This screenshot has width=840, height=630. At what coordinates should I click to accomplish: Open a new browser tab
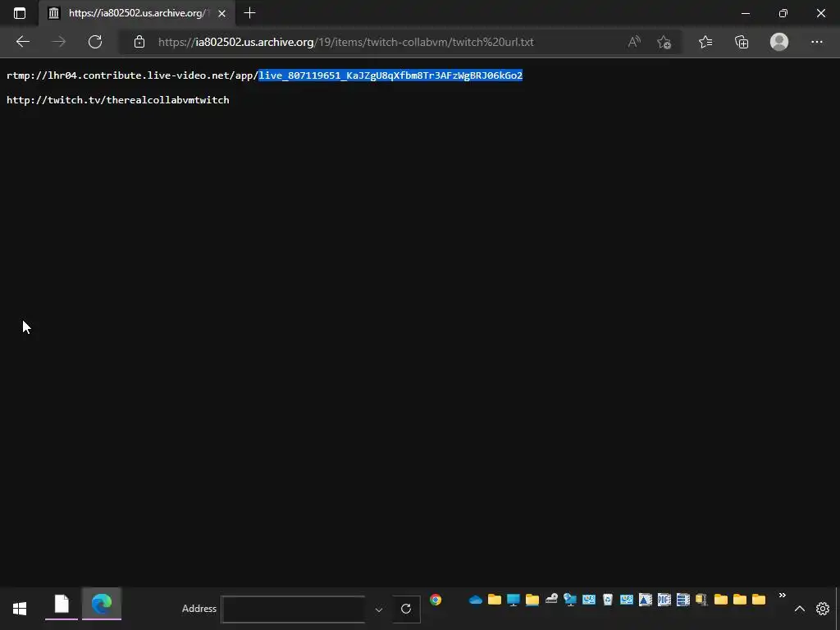coord(249,13)
